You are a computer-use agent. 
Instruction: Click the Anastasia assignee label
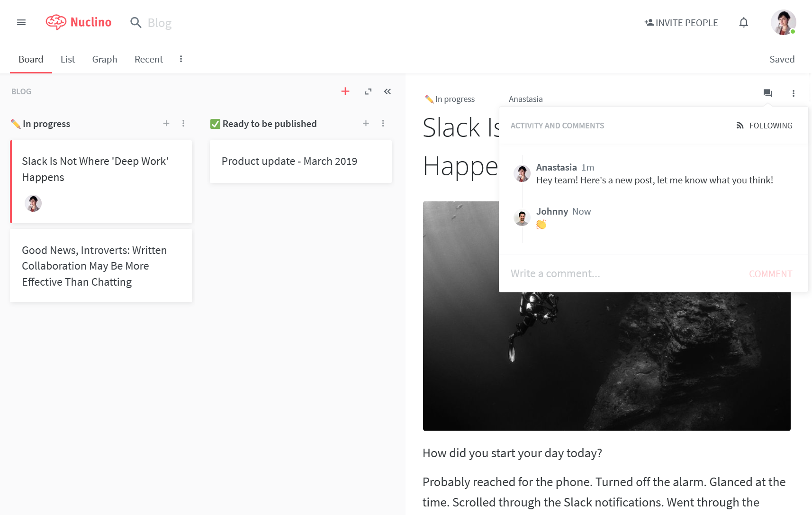pyautogui.click(x=526, y=99)
